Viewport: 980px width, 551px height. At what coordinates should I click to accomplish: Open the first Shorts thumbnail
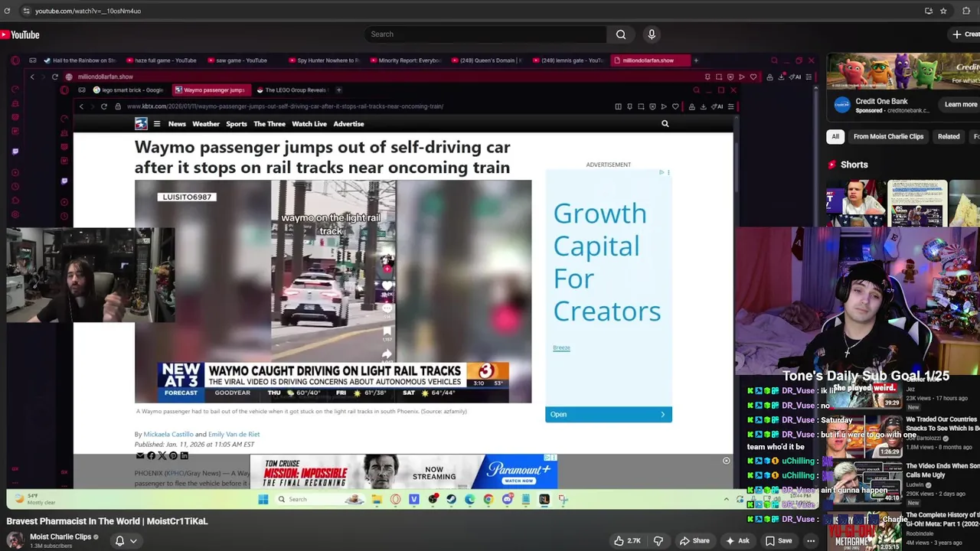coord(856,204)
